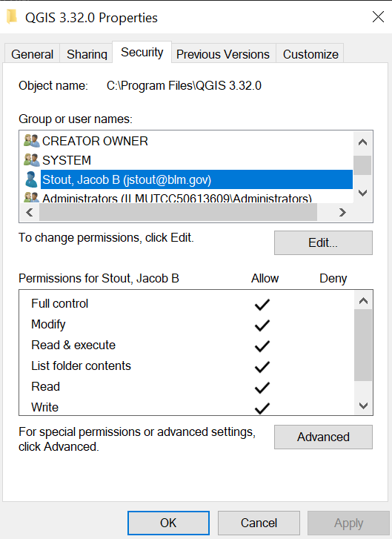Viewport: 392px width, 539px height.
Task: Click the Administrators group icon
Action: click(x=32, y=197)
